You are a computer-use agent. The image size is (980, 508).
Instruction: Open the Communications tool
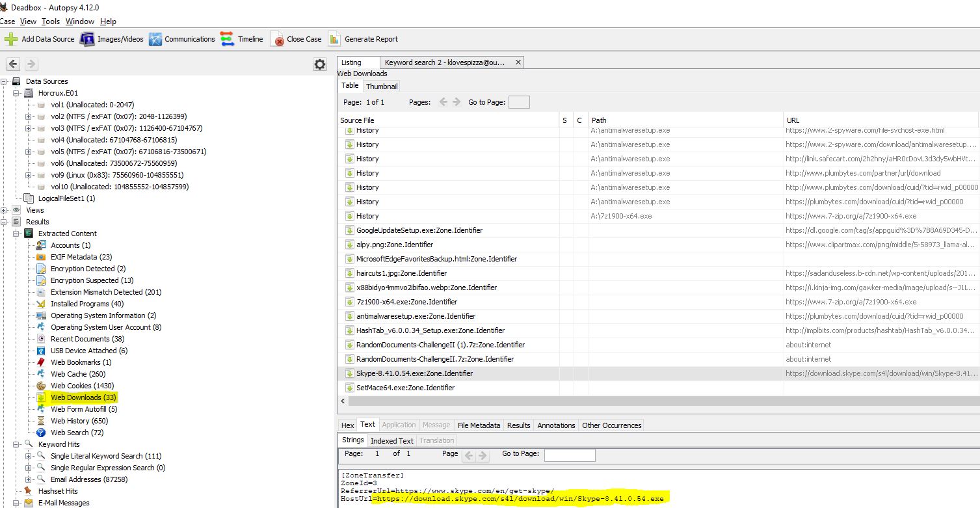pos(182,39)
